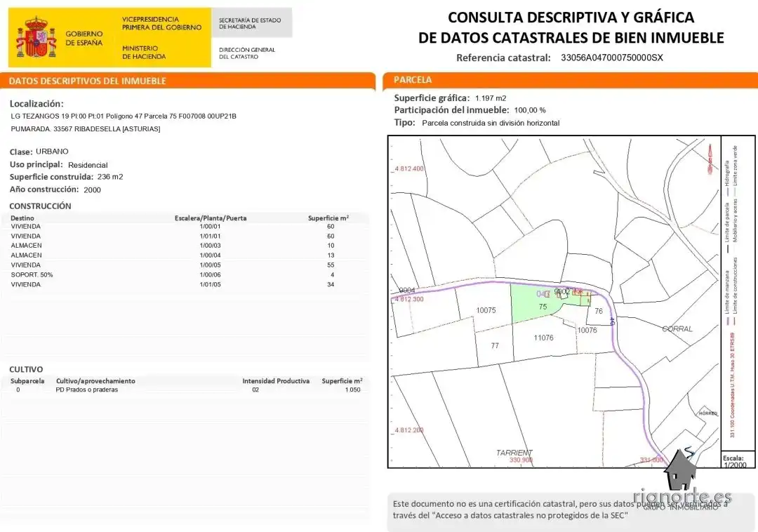Select Año construcción value "2000"
Screen dimensions: 758x532
pyautogui.click(x=93, y=190)
